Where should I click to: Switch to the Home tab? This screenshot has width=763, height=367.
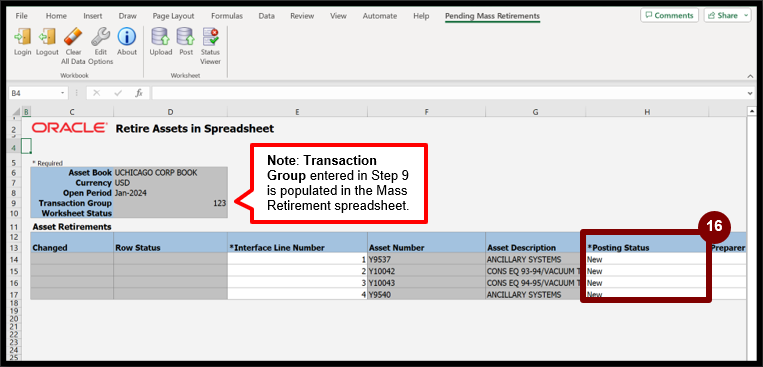pos(56,16)
